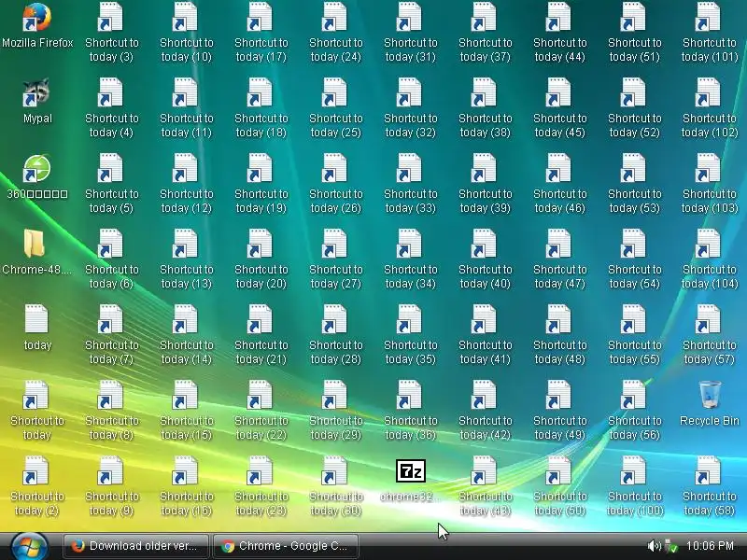Image resolution: width=747 pixels, height=560 pixels.
Task: Click the 10:06 PM taskbar clock
Action: [x=710, y=546]
